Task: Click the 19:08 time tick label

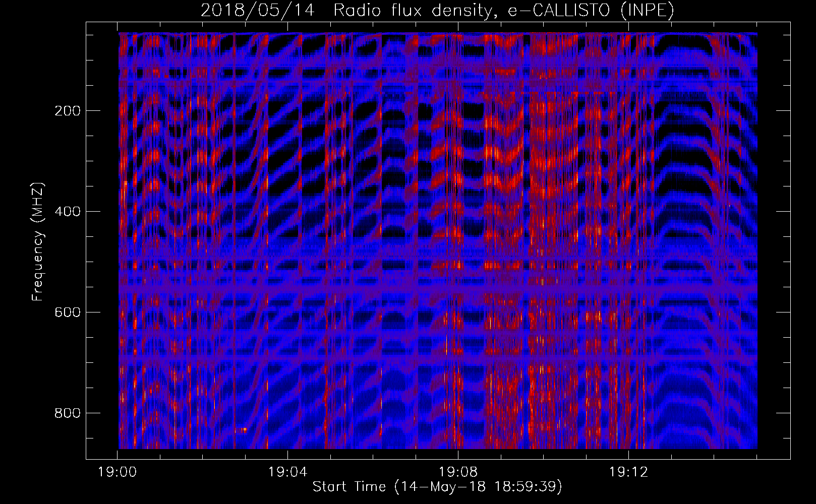Action: pyautogui.click(x=458, y=472)
